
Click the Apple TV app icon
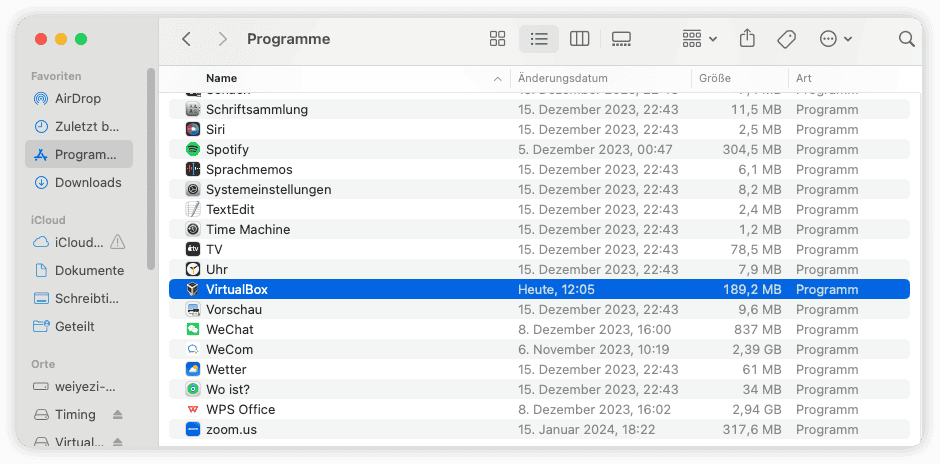(x=192, y=249)
